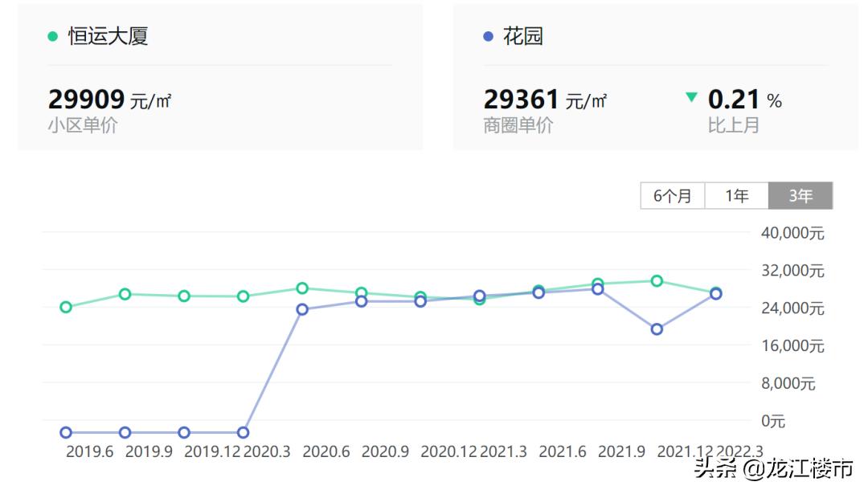Click the 29909 元/㎡ community price
The height and width of the screenshot is (494, 868).
tap(109, 100)
